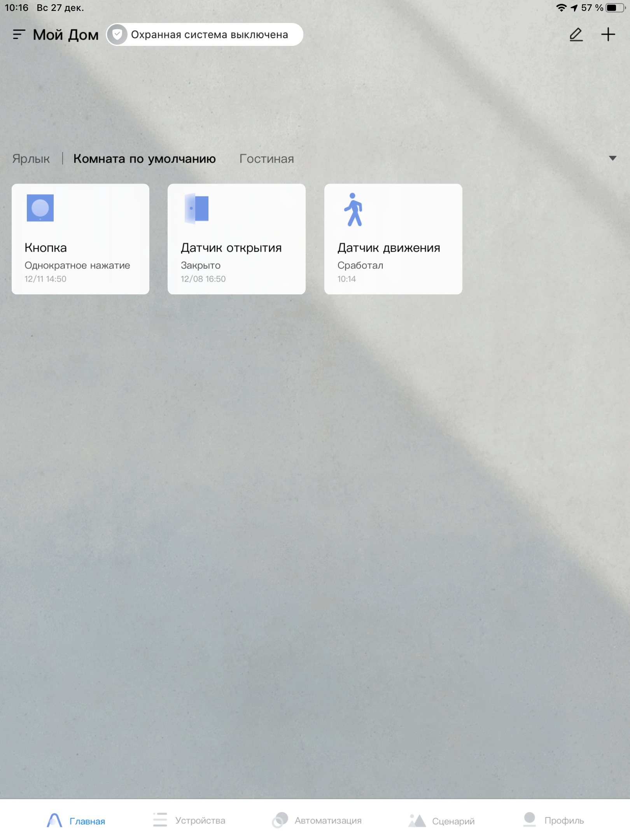This screenshot has height=840, width=630.
Task: Tap the Сценарий mountain icon
Action: 417,821
